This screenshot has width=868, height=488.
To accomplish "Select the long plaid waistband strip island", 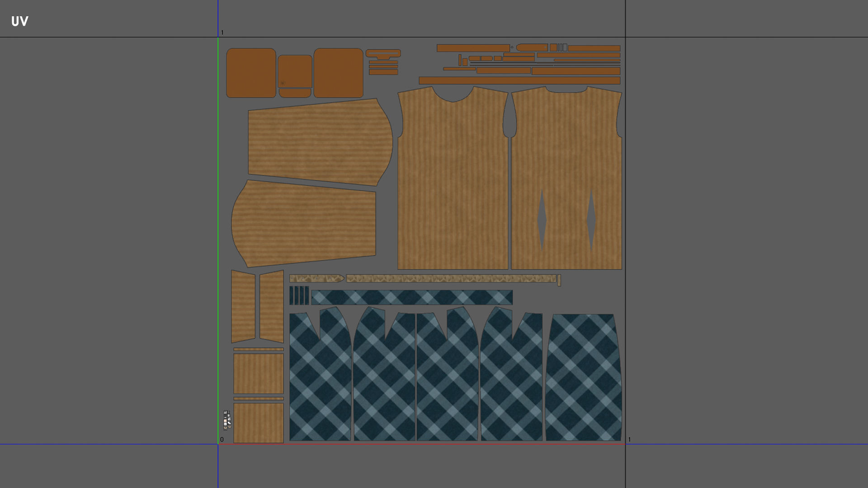I will click(411, 297).
